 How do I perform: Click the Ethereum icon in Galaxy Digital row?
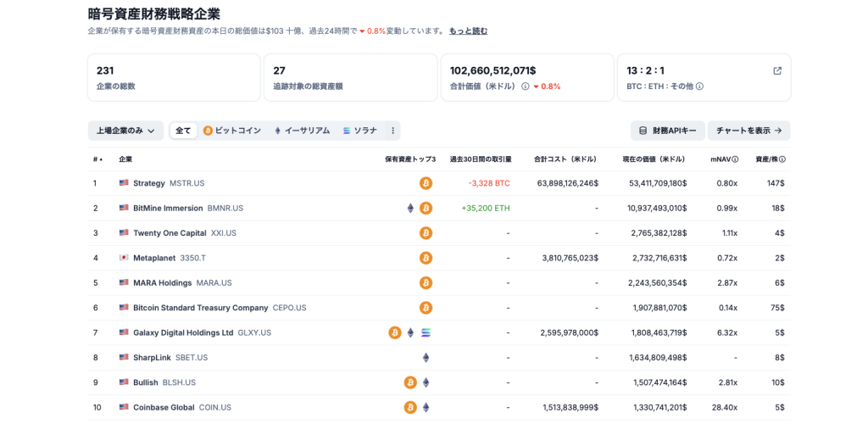410,332
